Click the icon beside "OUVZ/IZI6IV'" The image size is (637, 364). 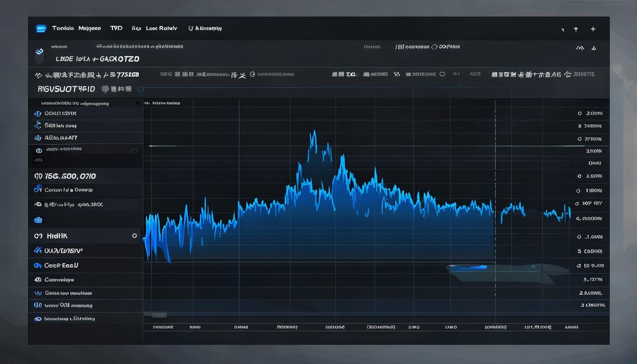point(38,250)
